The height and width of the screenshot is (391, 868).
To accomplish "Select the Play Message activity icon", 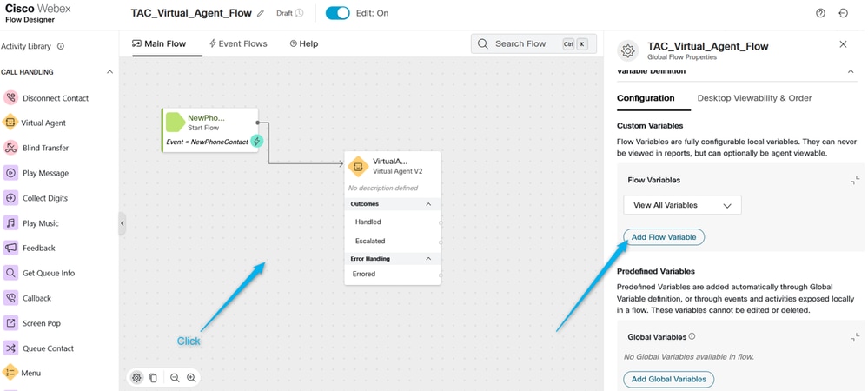I will point(10,173).
